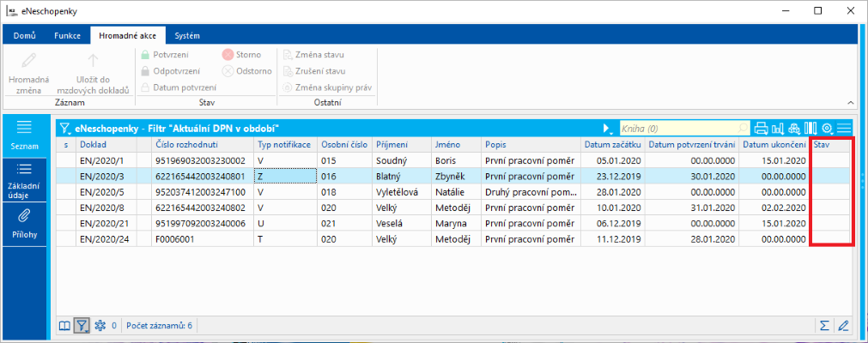Click the print icon in the header
The height and width of the screenshot is (343, 868).
(762, 129)
